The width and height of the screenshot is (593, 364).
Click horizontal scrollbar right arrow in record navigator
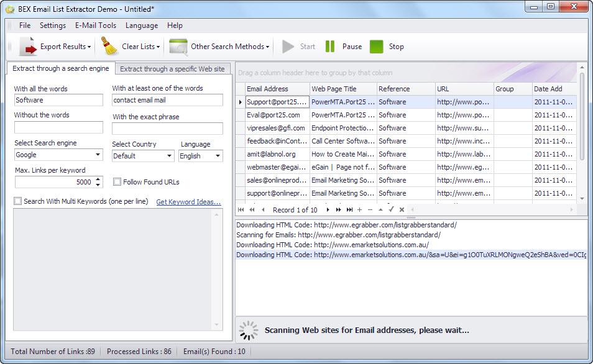pyautogui.click(x=571, y=209)
